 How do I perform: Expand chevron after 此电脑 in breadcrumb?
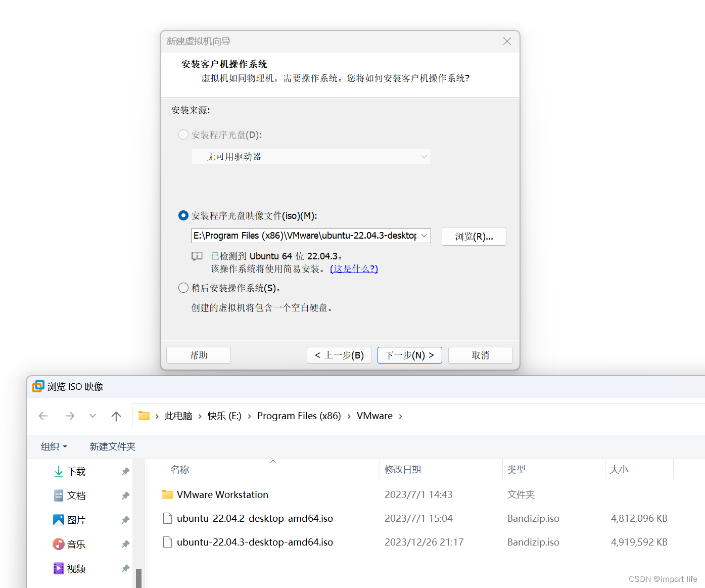(200, 416)
